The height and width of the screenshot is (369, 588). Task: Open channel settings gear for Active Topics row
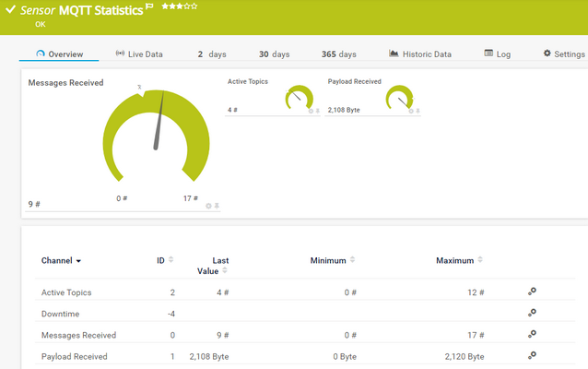532,292
